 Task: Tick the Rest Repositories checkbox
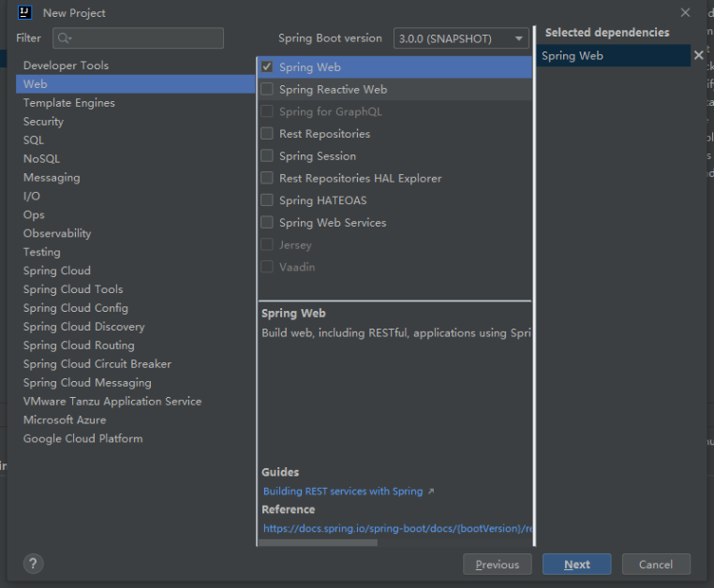(267, 133)
